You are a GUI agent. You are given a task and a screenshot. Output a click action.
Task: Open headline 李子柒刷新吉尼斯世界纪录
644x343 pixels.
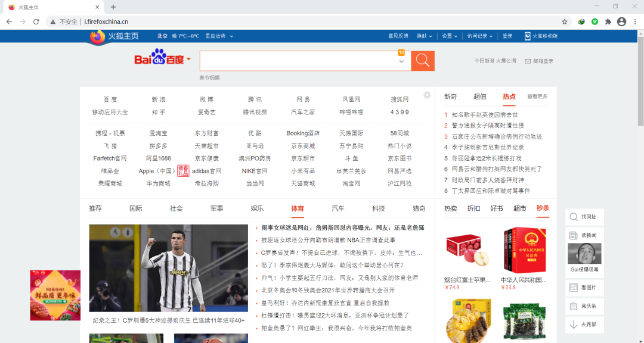488,147
